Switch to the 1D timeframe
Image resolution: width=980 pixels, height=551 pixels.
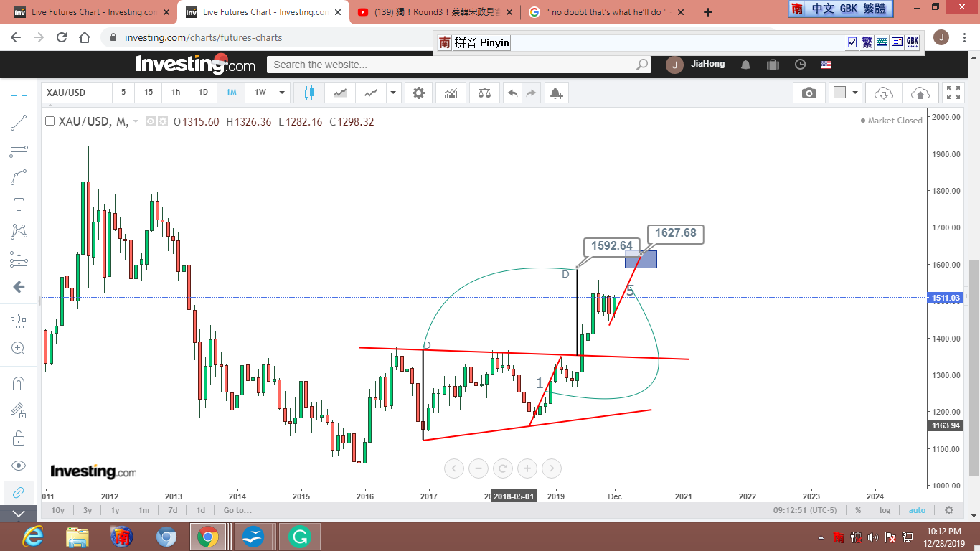click(x=203, y=93)
